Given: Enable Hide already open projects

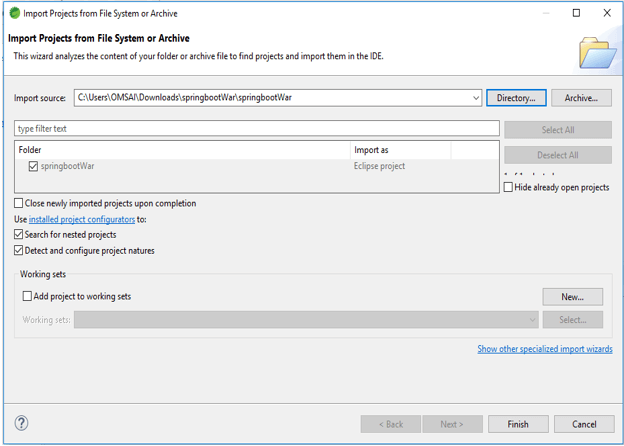Looking at the screenshot, I should point(509,187).
